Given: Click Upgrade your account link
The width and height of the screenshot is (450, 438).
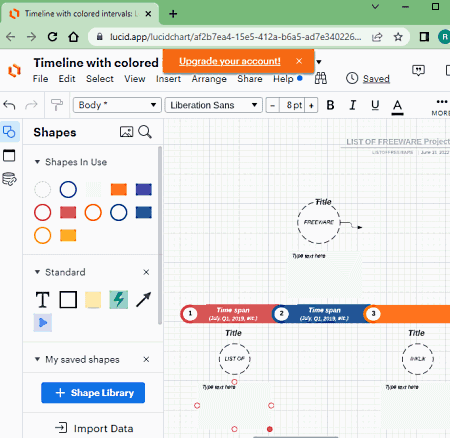Looking at the screenshot, I should (230, 61).
